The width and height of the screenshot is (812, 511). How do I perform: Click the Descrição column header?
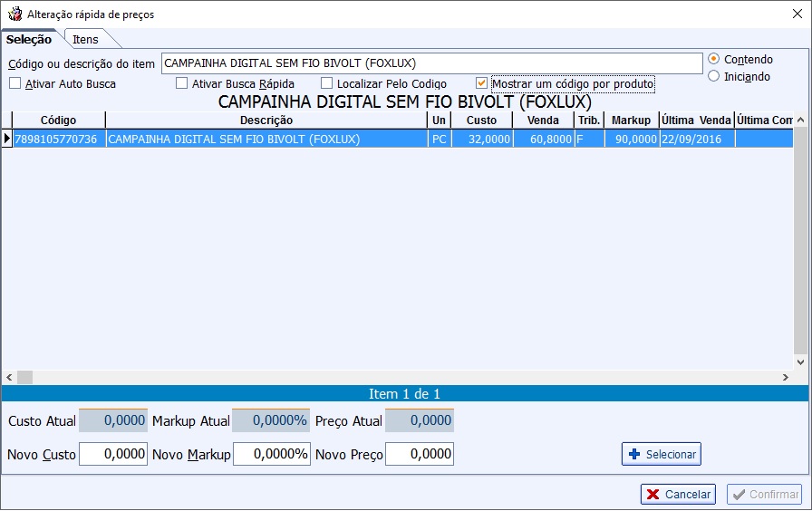pos(266,121)
